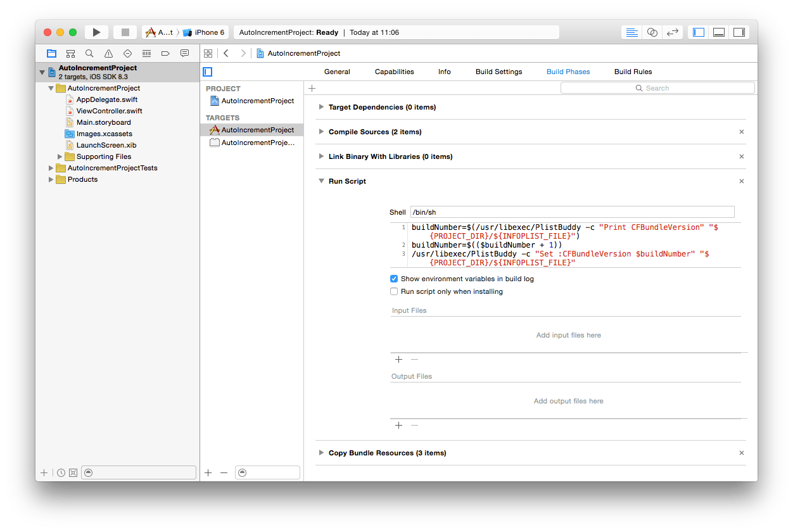Expand the Supporting Files group
Viewport: 793px width, 532px height.
60,156
